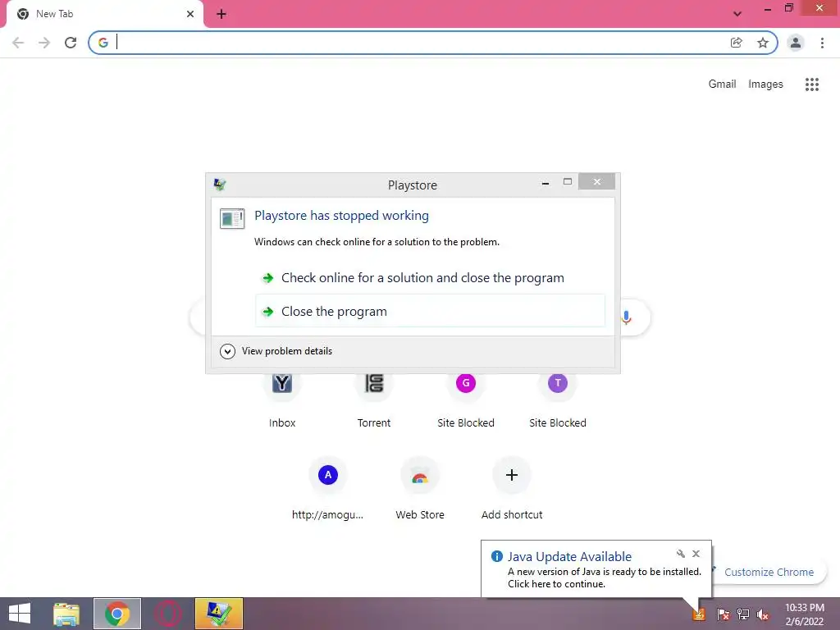Dismiss the Java Update Available balloon
The image size is (840, 630).
coord(696,554)
